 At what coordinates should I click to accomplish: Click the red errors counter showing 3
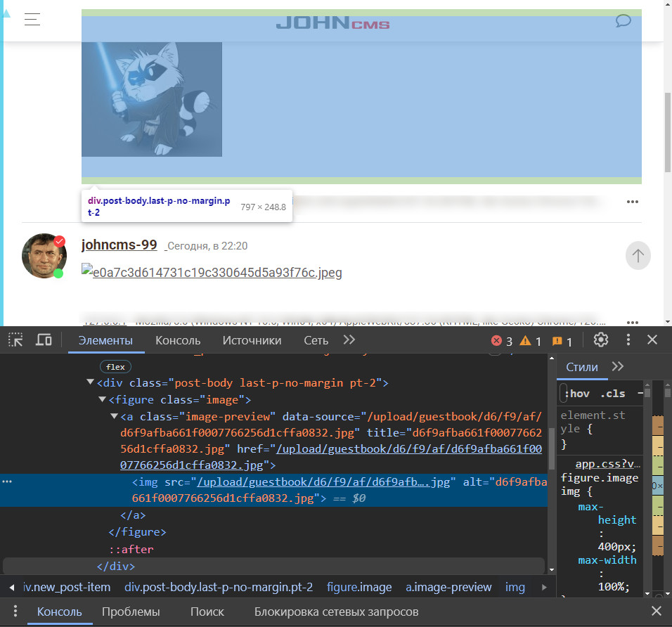coord(501,341)
